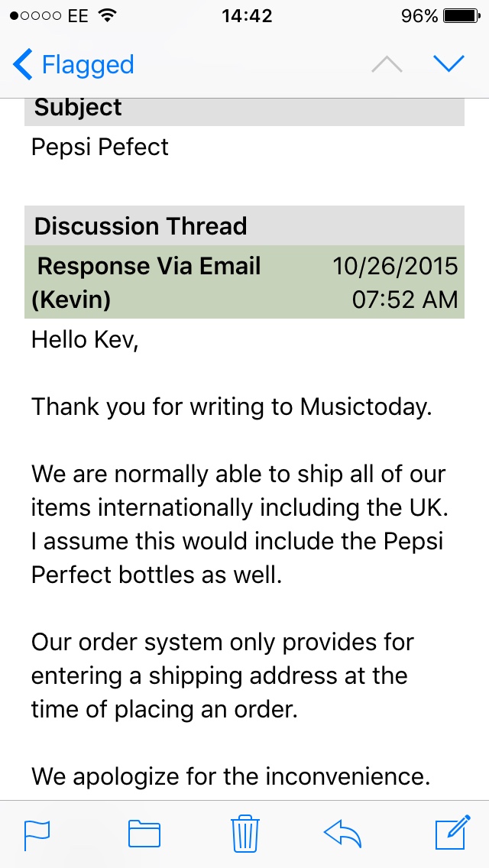Tap the 14:42 clock in status bar
Screen dimensions: 489x868
click(x=247, y=16)
